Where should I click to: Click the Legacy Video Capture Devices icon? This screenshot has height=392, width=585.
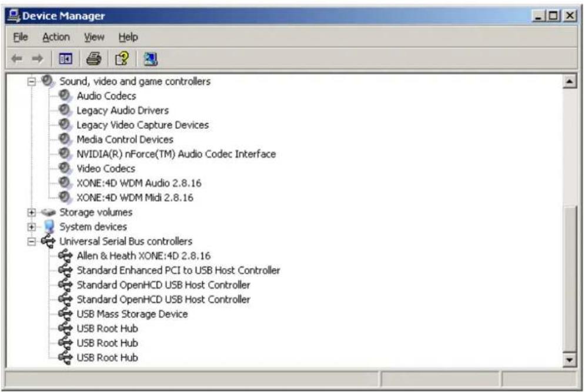coord(65,125)
